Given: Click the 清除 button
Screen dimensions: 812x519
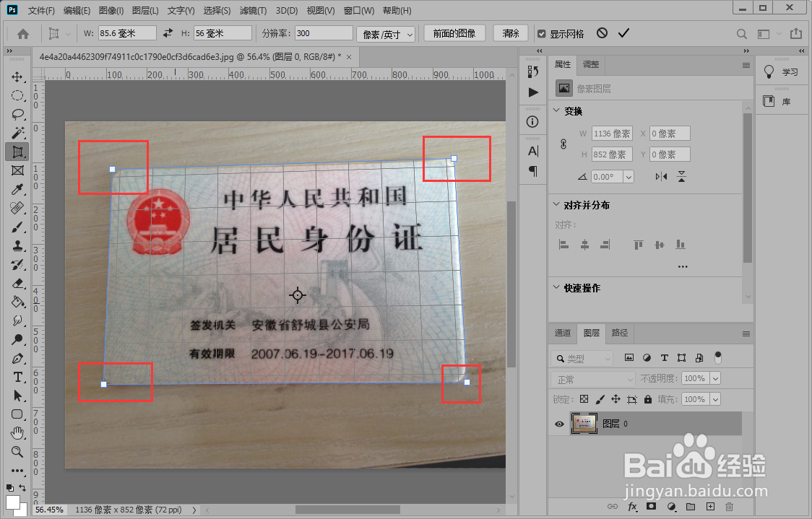Looking at the screenshot, I should [511, 33].
